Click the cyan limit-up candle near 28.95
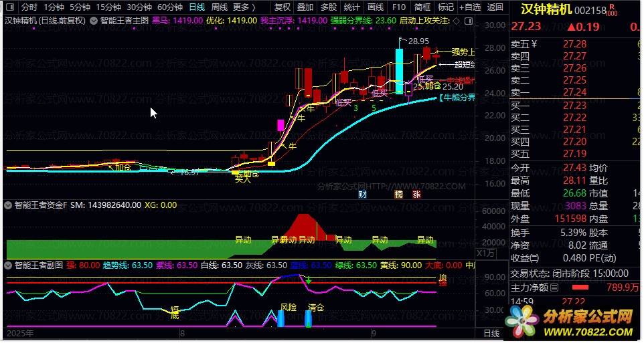Image resolution: width=644 pixels, height=343 pixels. (x=399, y=70)
